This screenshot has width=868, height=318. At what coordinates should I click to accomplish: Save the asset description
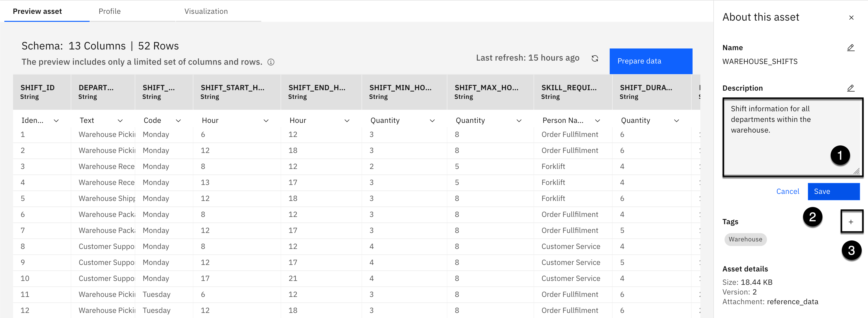833,191
